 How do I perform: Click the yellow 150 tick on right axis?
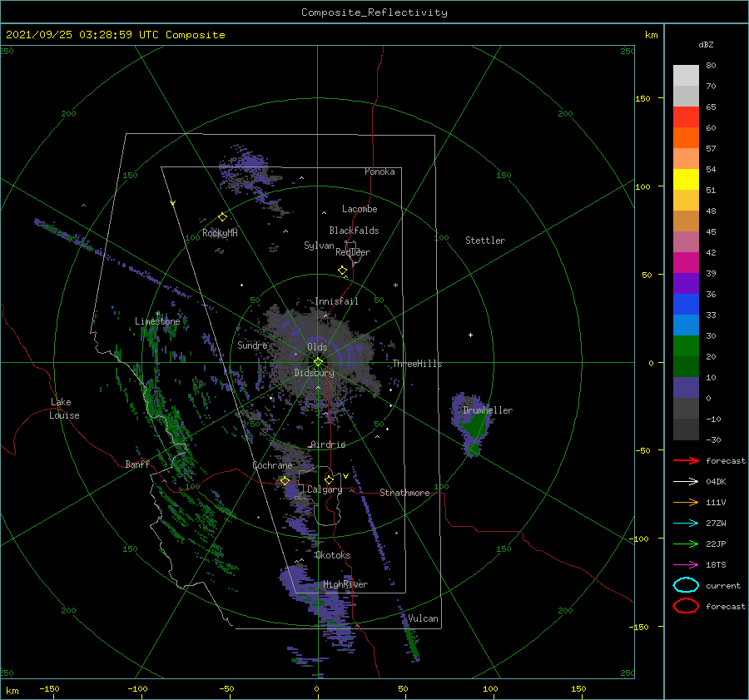tap(643, 98)
